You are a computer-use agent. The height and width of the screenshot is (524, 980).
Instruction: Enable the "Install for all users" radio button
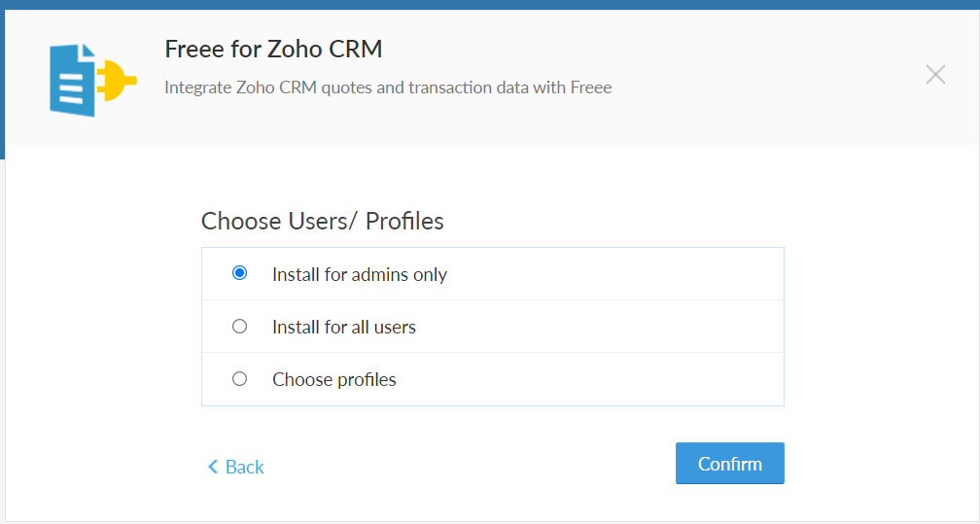click(x=240, y=327)
